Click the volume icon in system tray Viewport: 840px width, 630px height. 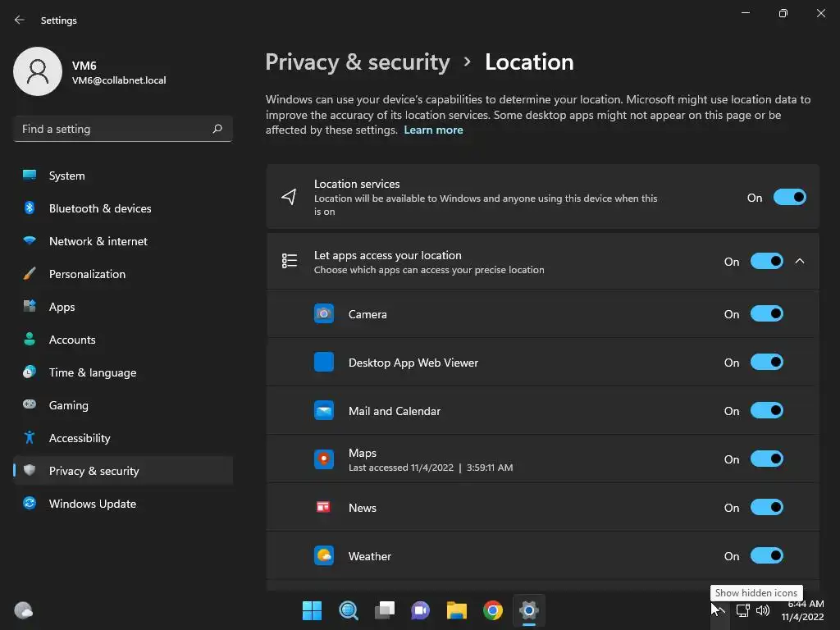(763, 610)
